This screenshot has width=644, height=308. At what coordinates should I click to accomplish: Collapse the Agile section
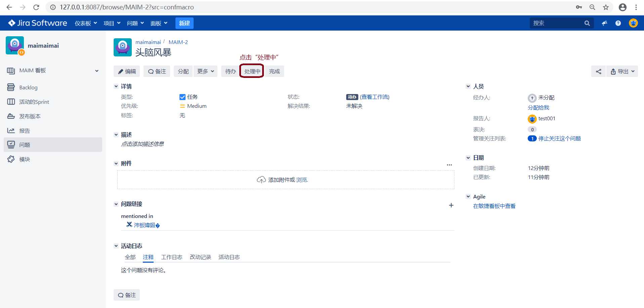coord(468,196)
